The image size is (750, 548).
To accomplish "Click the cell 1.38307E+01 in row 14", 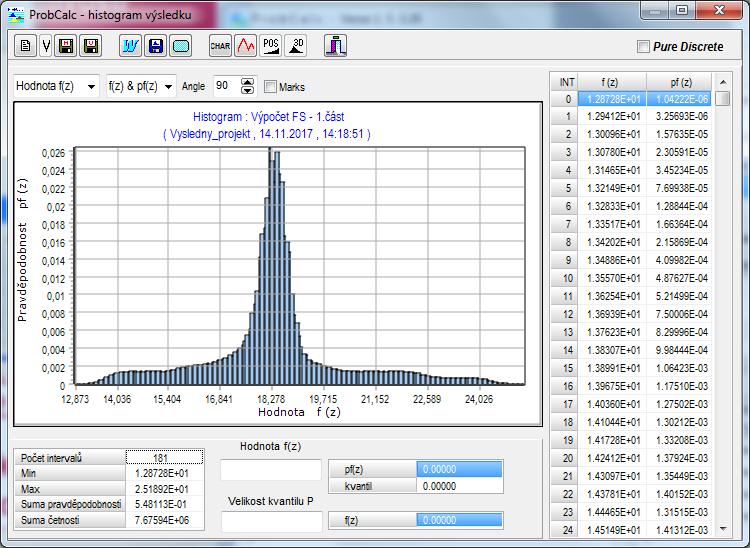I will point(612,350).
